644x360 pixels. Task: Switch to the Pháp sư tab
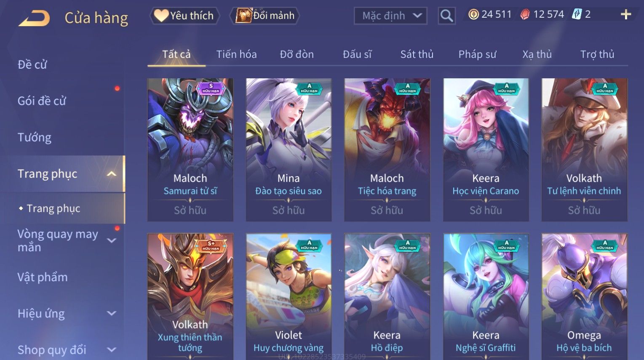(477, 54)
